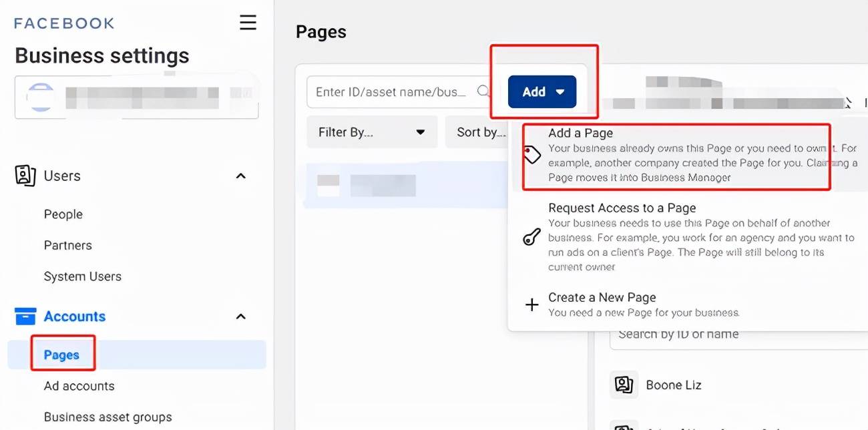Click the plus icon beside Create a New Page

(531, 305)
